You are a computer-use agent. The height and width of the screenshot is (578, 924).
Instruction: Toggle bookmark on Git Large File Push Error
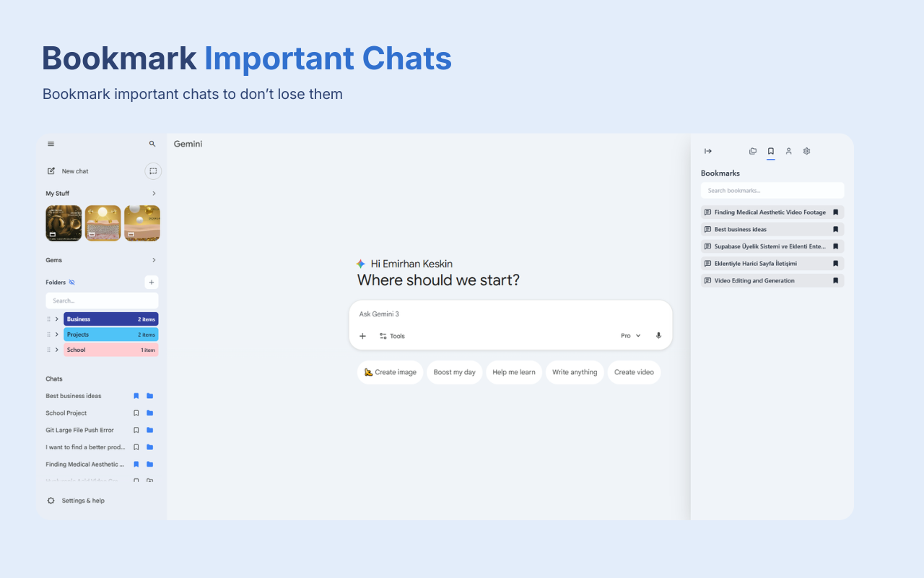click(x=136, y=430)
